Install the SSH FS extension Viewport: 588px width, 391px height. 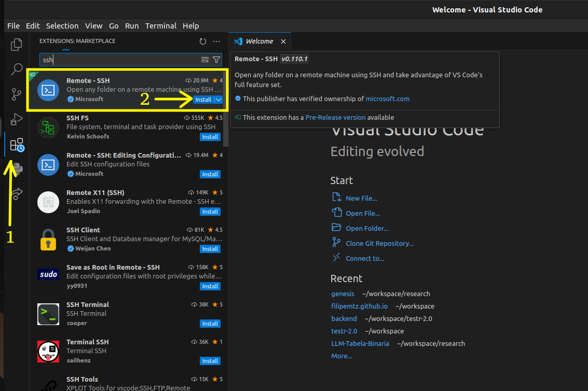tap(210, 137)
